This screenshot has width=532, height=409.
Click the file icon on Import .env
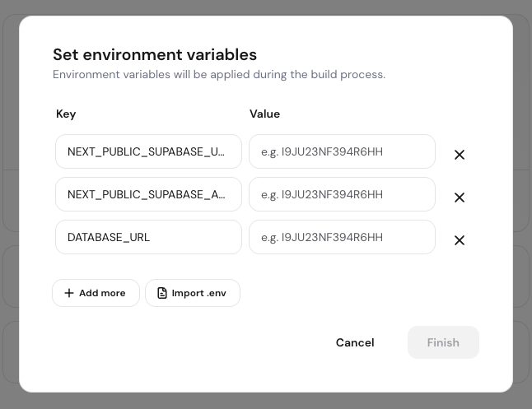(162, 293)
